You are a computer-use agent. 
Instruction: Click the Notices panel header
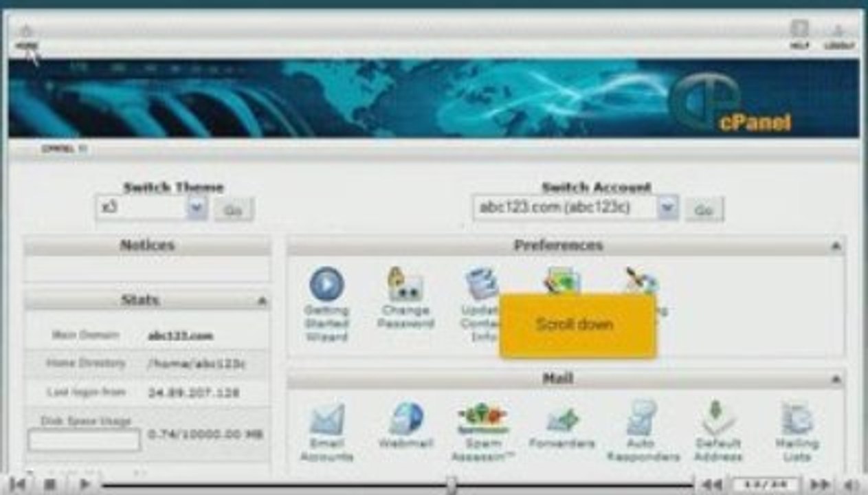147,245
